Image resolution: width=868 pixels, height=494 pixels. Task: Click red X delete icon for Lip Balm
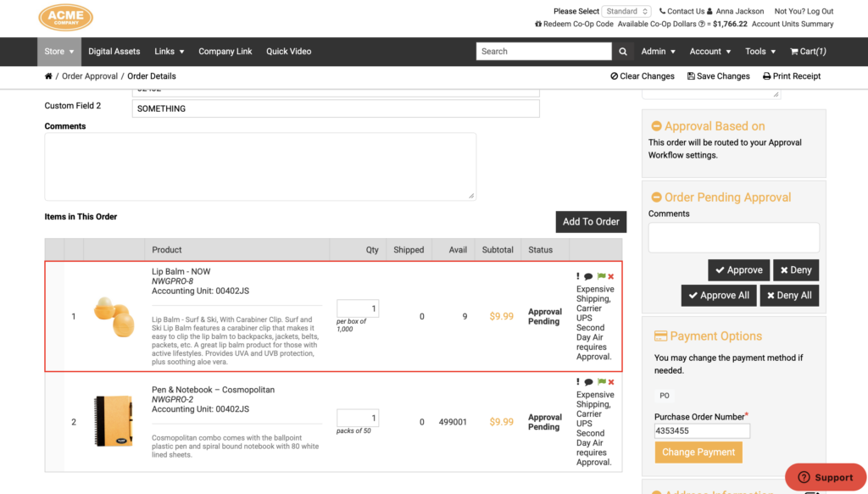pos(611,276)
